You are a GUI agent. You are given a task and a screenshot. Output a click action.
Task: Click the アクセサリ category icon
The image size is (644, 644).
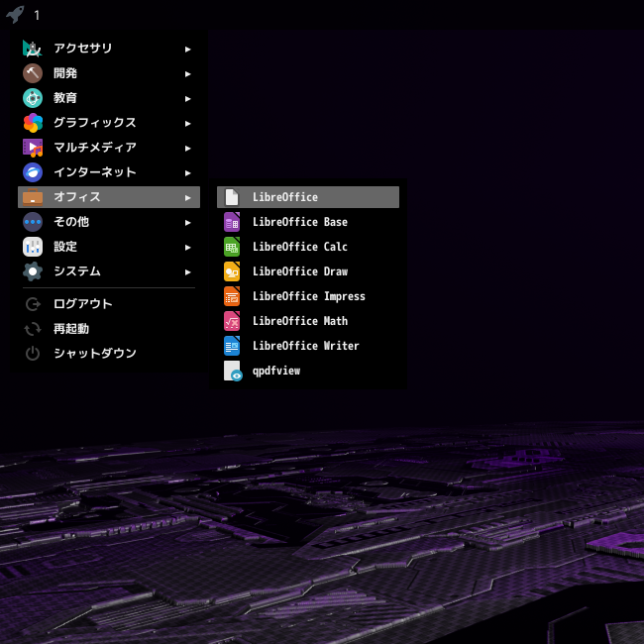tap(33, 49)
